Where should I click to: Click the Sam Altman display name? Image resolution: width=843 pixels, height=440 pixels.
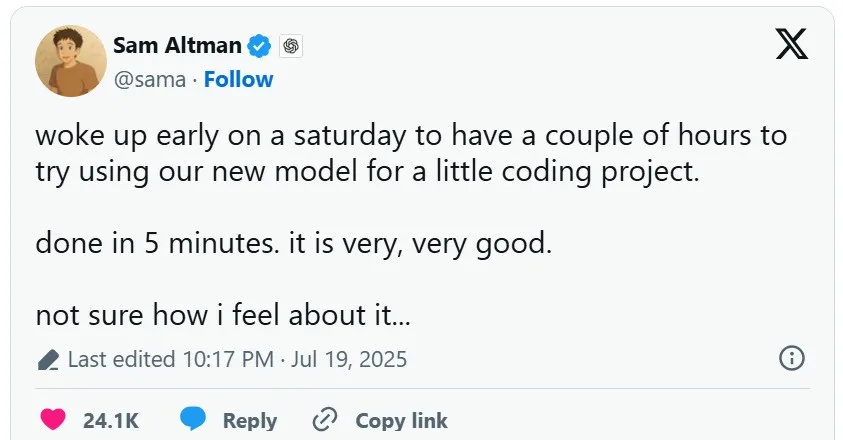178,46
